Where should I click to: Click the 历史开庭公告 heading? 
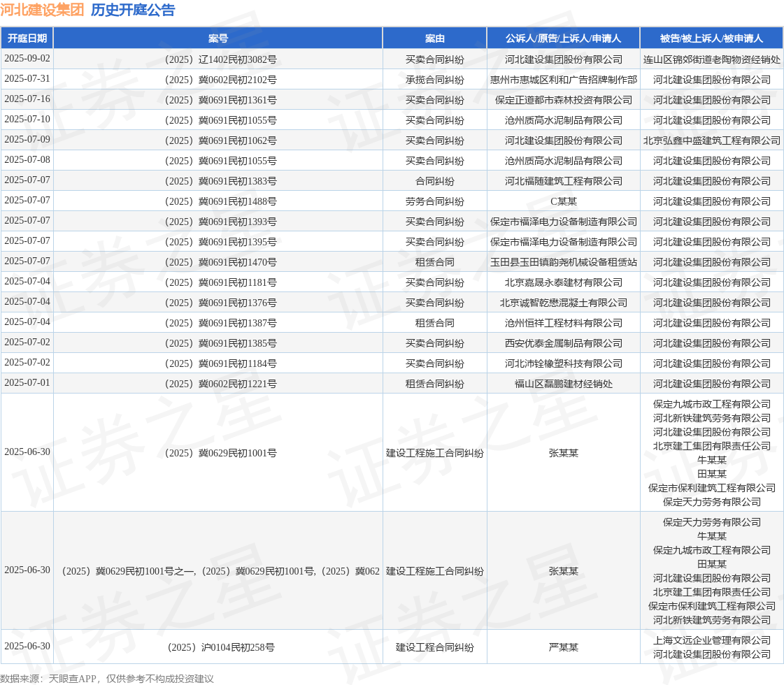tap(133, 10)
